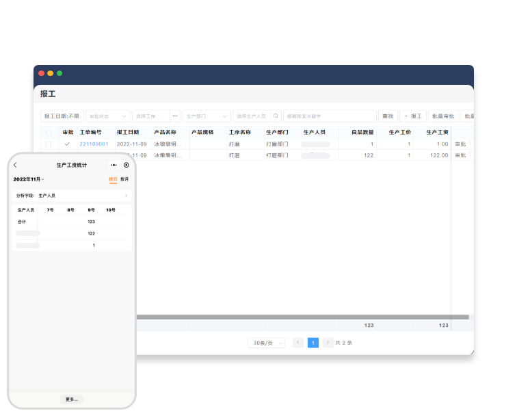The height and width of the screenshot is (420, 517).
Task: Click 审批 action in the 122.00 wage row
Action: click(460, 155)
